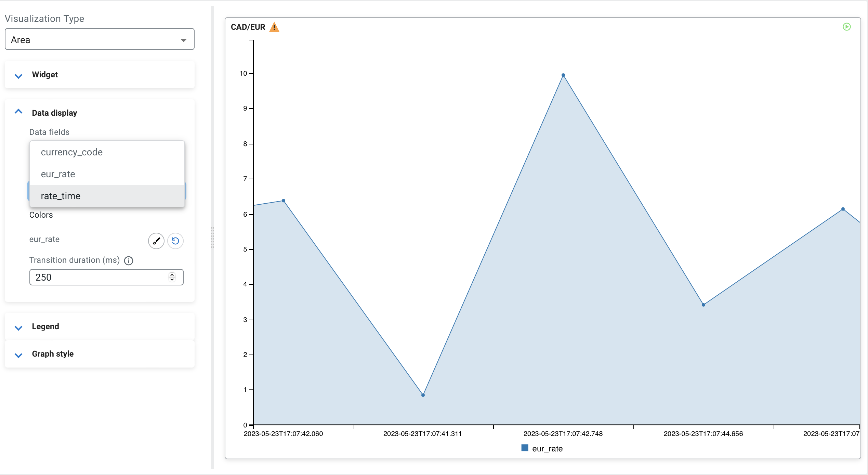Click the info icon beside Transition duration
Image resolution: width=868 pixels, height=475 pixels.
coord(129,261)
